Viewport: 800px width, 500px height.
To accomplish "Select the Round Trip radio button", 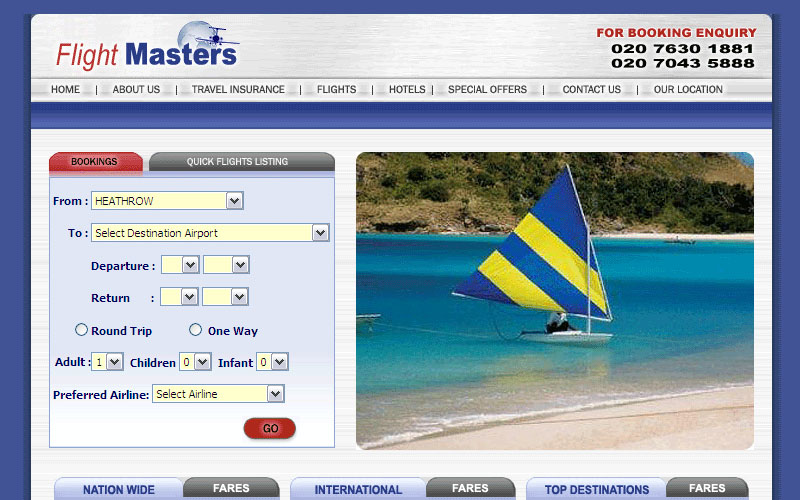I will click(x=81, y=330).
